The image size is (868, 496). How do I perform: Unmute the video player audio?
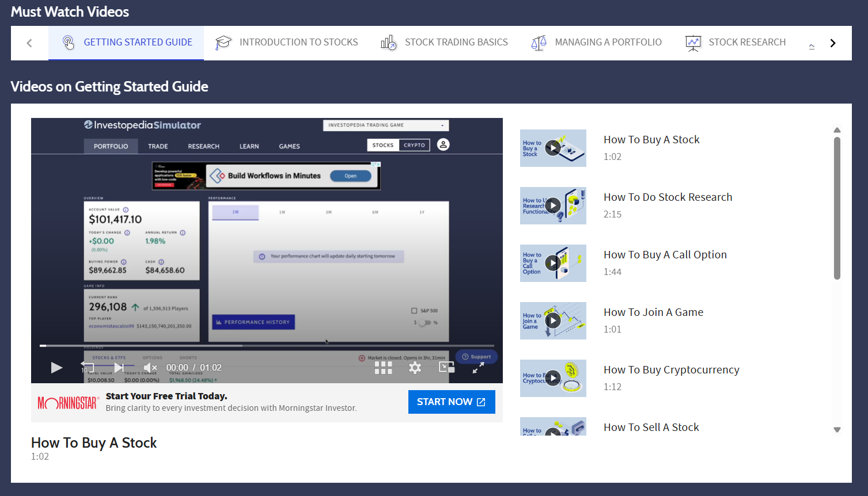150,368
